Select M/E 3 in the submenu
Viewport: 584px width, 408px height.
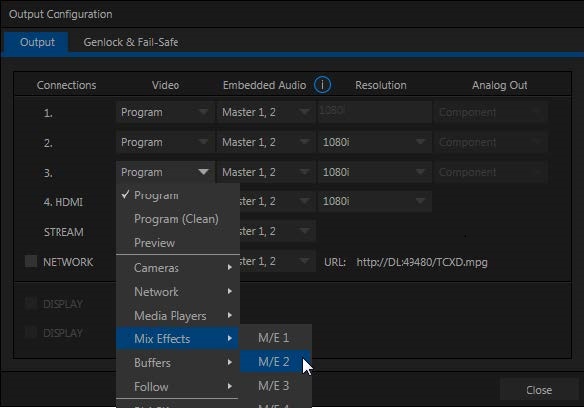coord(275,385)
